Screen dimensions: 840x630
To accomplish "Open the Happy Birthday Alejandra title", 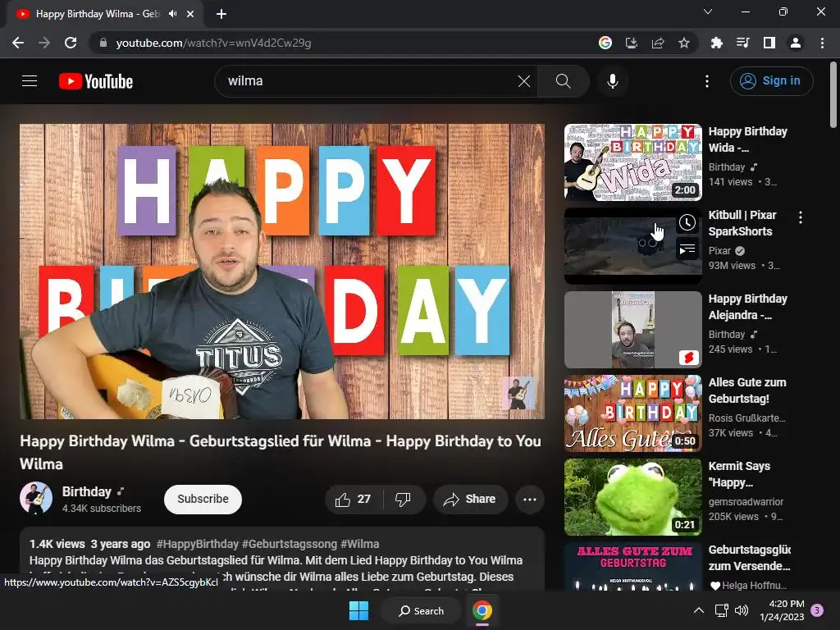I will 748,307.
